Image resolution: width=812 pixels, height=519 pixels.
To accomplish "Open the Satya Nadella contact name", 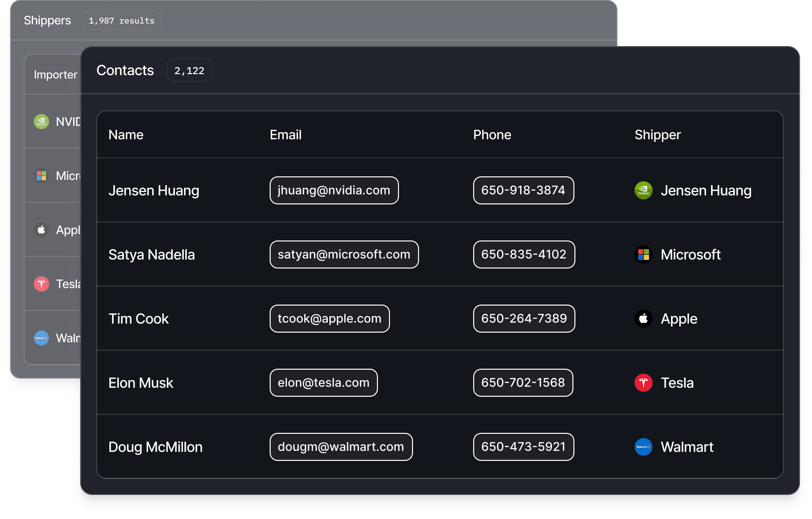I will click(x=151, y=254).
